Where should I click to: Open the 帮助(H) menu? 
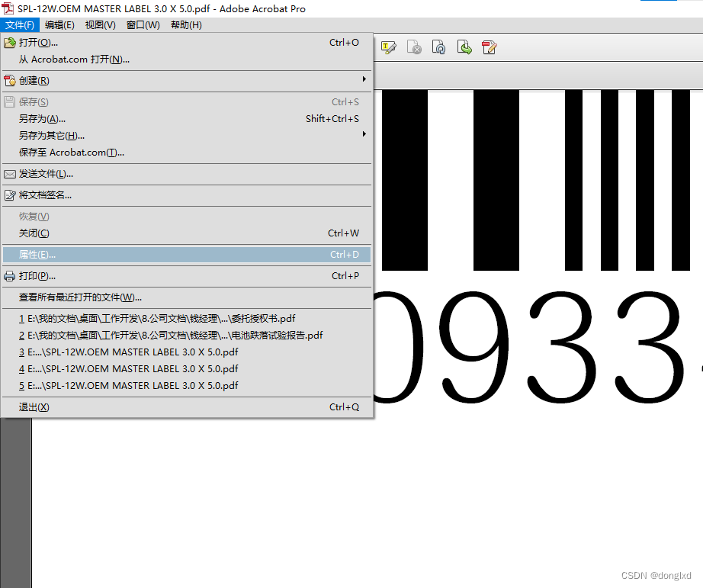point(186,25)
